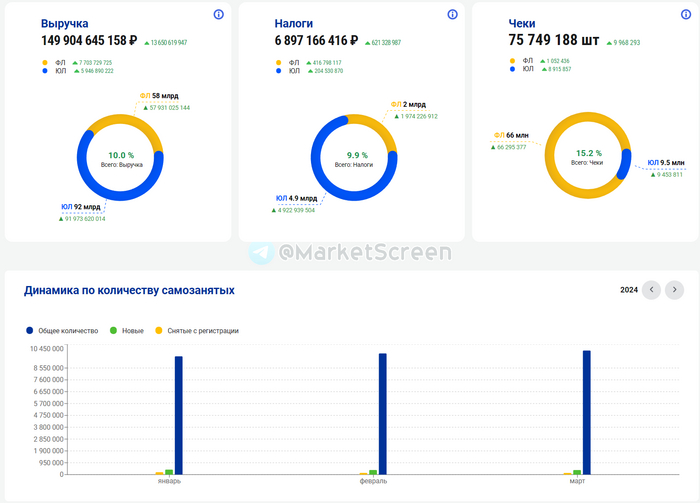Viewport: 700px width, 503px height.
Task: Toggle the Новые legend series
Action: tap(127, 331)
